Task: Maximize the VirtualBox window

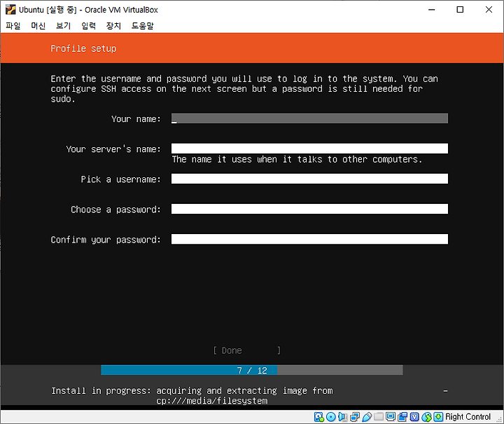Action: tap(460, 10)
